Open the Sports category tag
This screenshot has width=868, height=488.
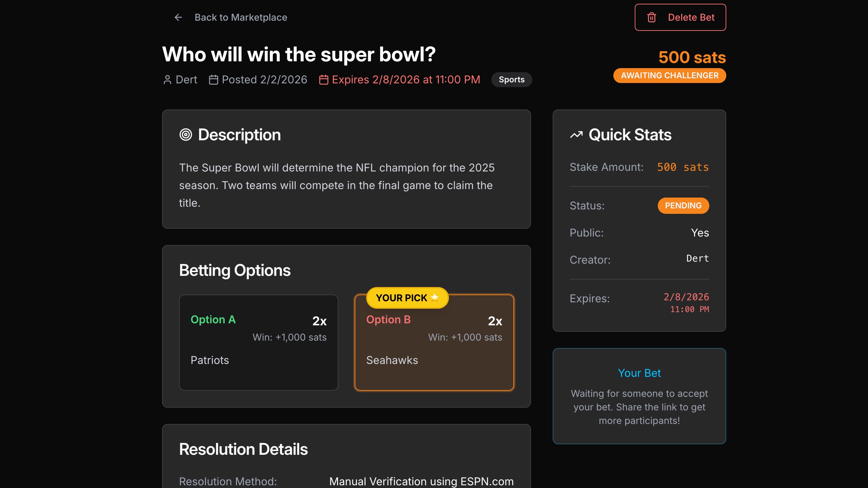[x=511, y=79]
